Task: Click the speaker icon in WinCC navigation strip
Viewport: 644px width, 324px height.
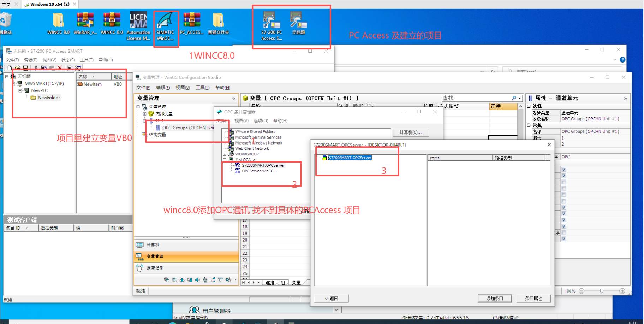Action: tap(197, 280)
